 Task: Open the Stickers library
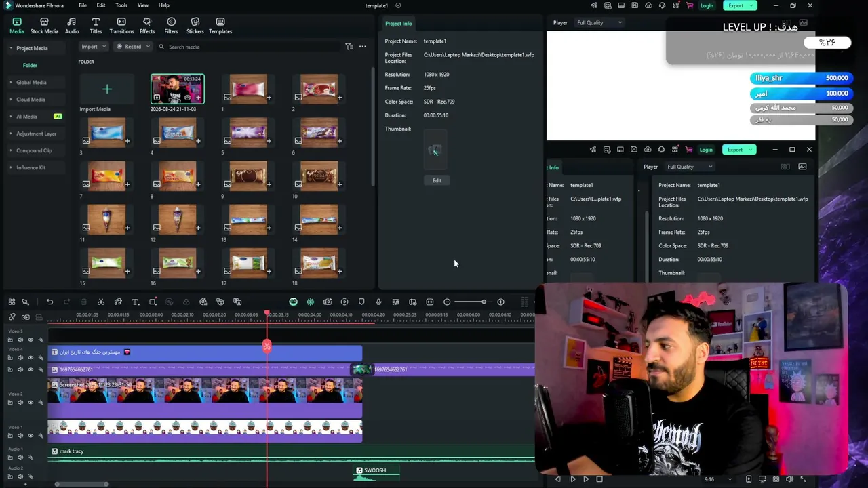click(x=195, y=26)
